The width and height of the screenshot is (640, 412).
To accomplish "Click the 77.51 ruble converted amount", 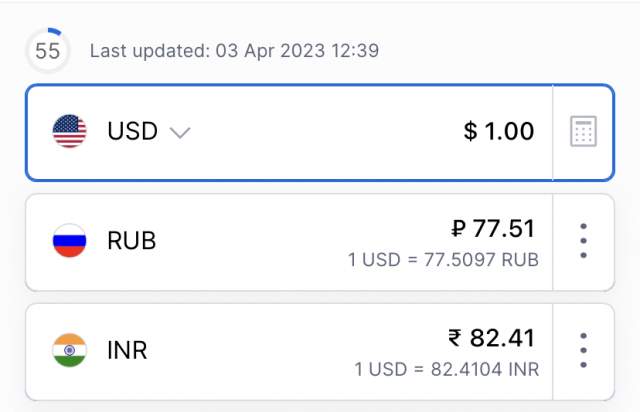I will point(505,229).
